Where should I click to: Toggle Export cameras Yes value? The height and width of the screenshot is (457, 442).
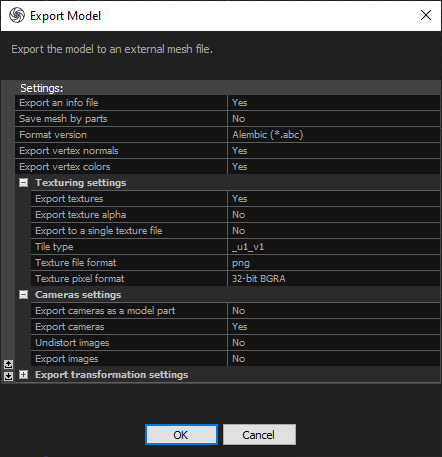[333, 327]
